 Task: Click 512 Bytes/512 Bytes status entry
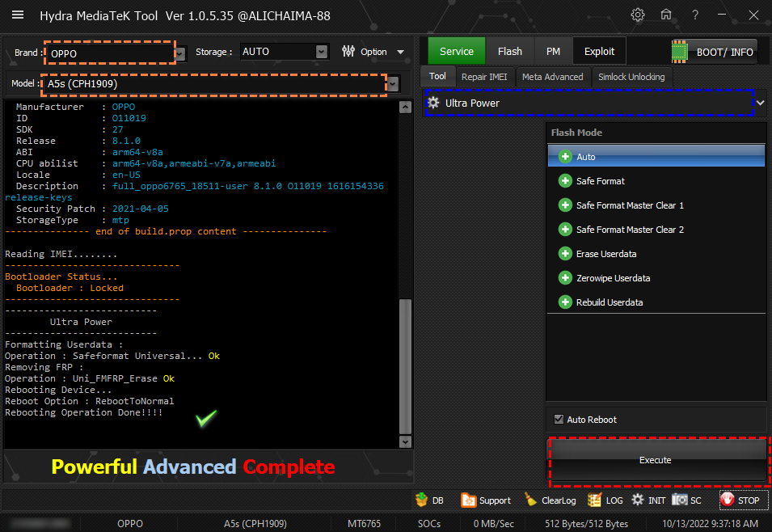coord(586,524)
